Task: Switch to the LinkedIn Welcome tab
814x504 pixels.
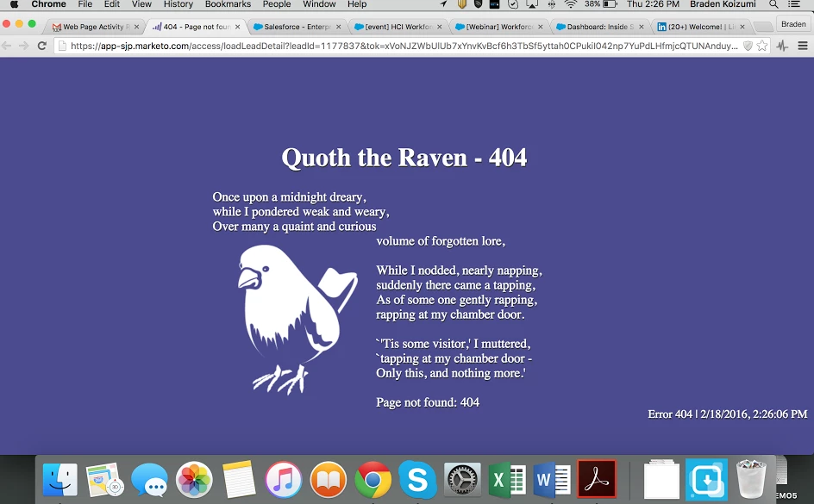Action: coord(701,27)
